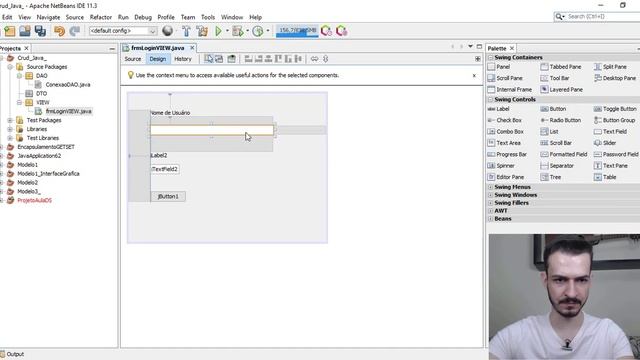The width and height of the screenshot is (640, 360).
Task: Select the ProjetoAulaDS project
Action: click(x=34, y=200)
